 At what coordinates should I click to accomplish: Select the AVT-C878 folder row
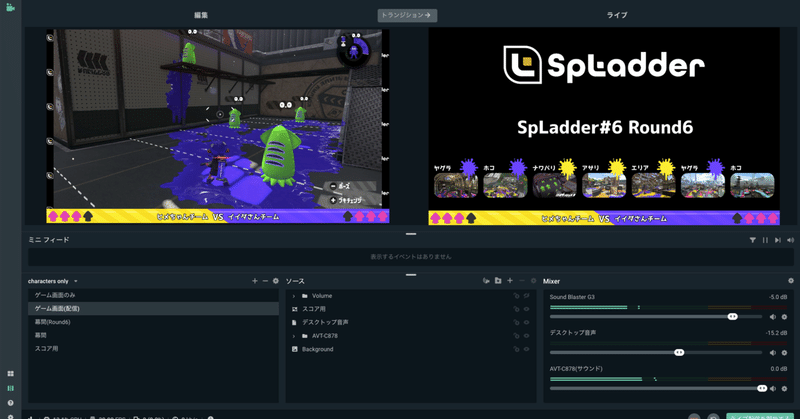click(411, 336)
